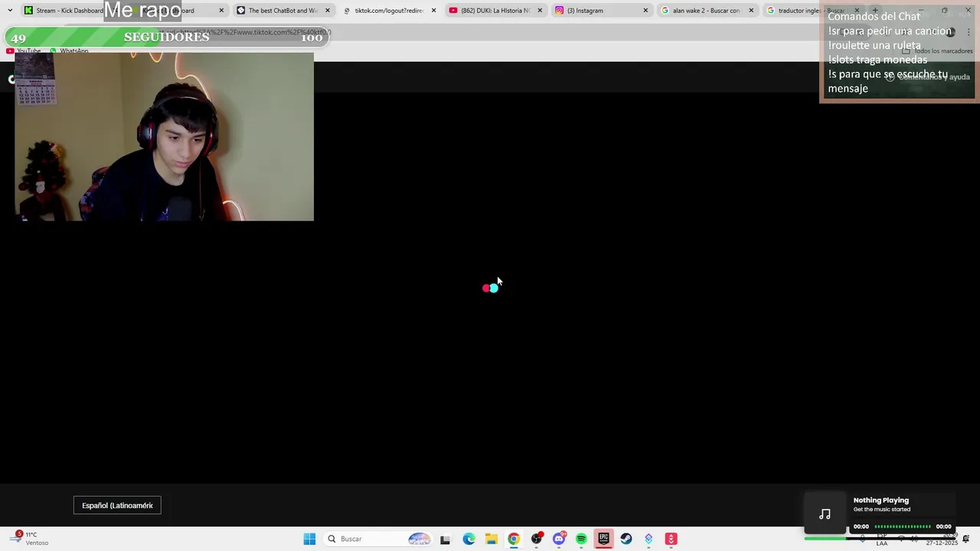Close the alan wake 2 tab
Image resolution: width=980 pixels, height=551 pixels.
tap(751, 11)
